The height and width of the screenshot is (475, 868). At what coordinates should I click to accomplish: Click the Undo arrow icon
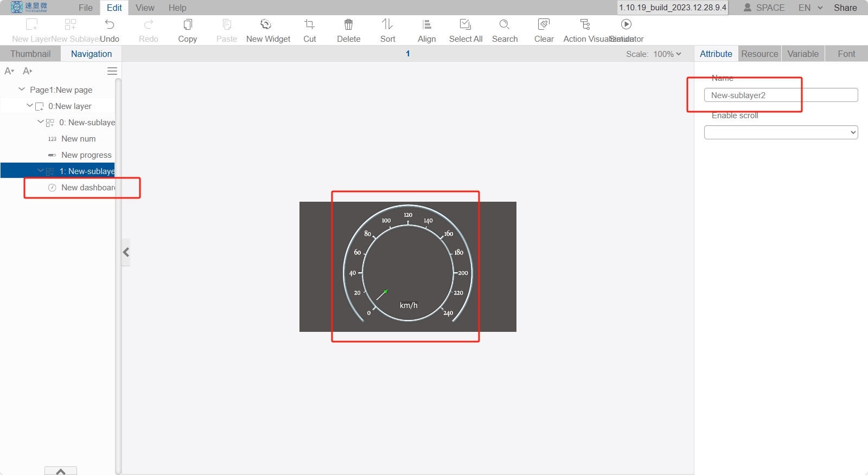pyautogui.click(x=110, y=24)
